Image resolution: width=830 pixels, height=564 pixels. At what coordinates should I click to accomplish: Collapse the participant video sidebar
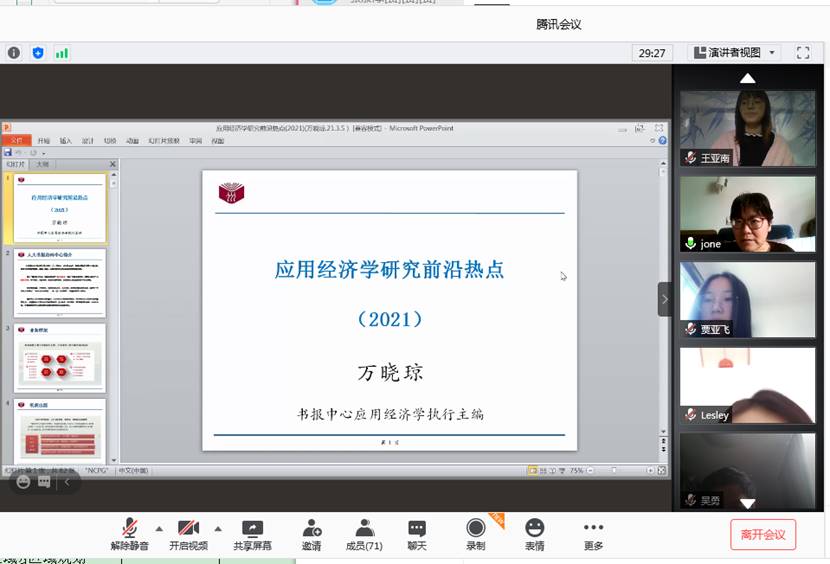tap(664, 299)
